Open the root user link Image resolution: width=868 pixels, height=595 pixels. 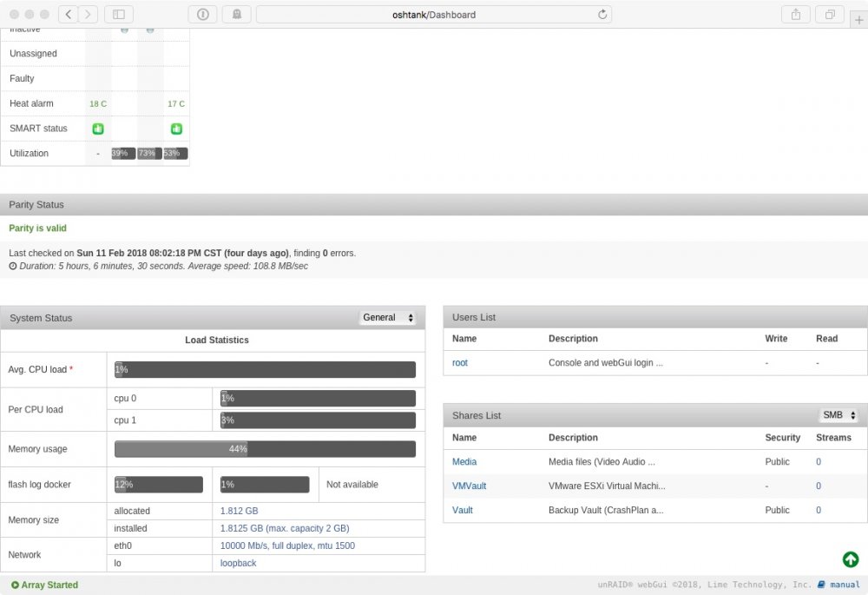click(x=460, y=363)
